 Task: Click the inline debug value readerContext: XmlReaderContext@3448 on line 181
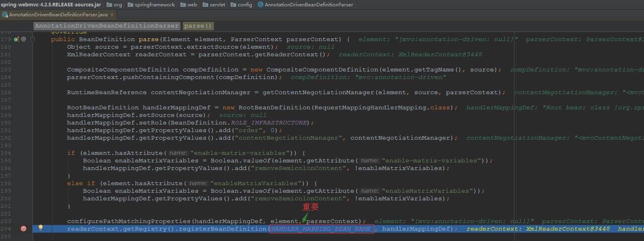(411, 55)
